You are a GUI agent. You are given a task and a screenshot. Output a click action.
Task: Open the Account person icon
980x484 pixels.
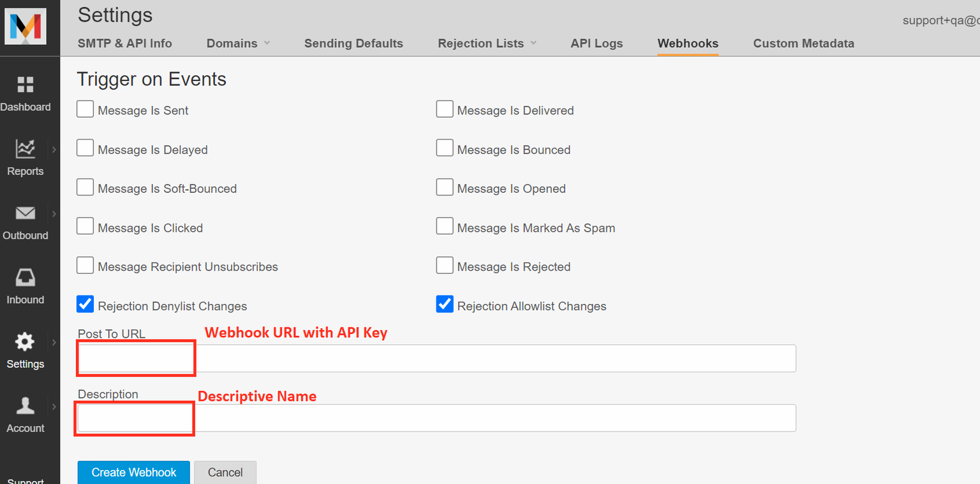[x=26, y=406]
